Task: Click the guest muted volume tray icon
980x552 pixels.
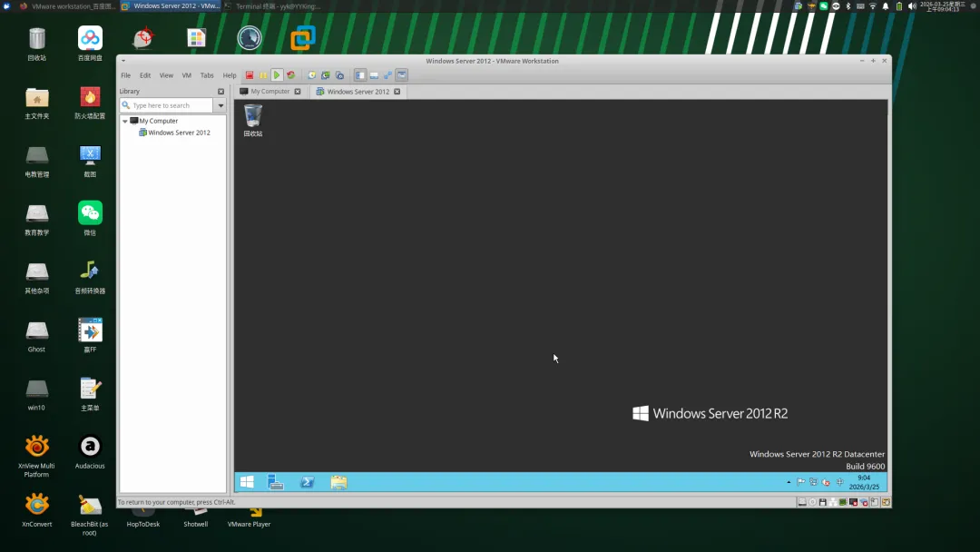Action: pos(827,482)
